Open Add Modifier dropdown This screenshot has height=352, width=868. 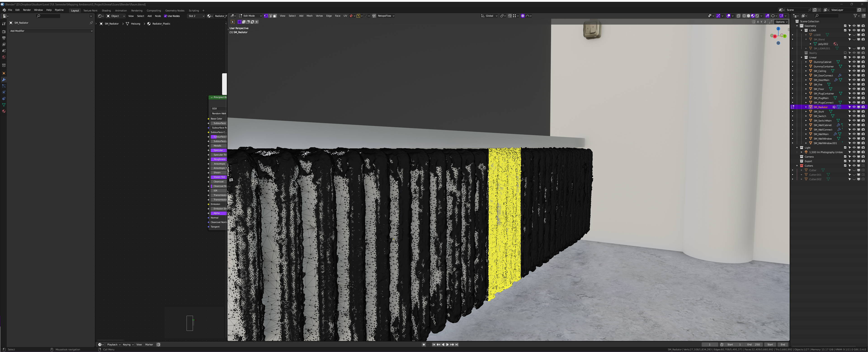[51, 31]
